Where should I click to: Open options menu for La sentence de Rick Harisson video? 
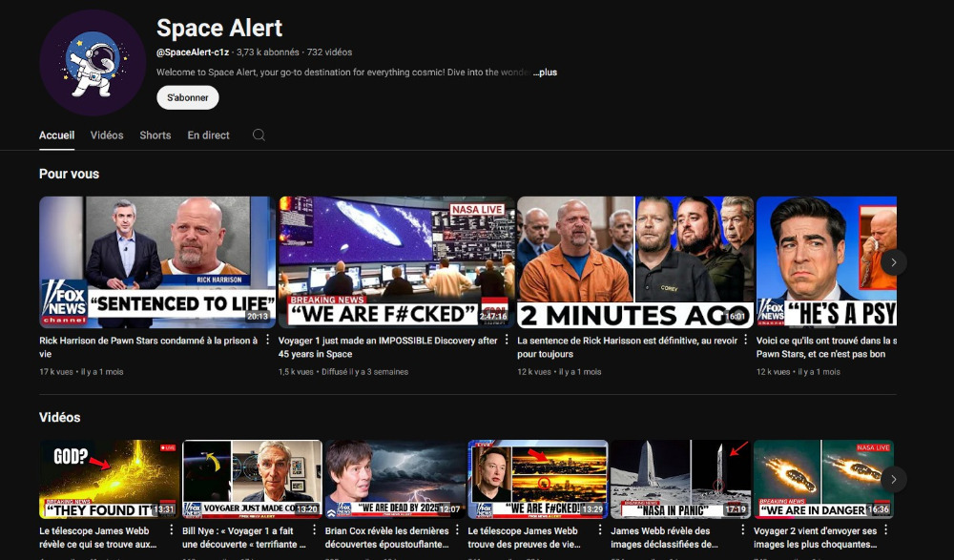(x=746, y=341)
